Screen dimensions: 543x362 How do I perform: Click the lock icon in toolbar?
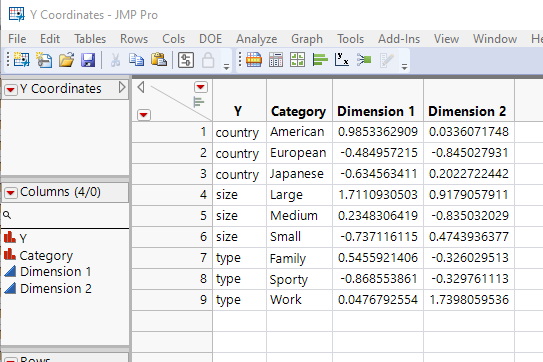208,60
